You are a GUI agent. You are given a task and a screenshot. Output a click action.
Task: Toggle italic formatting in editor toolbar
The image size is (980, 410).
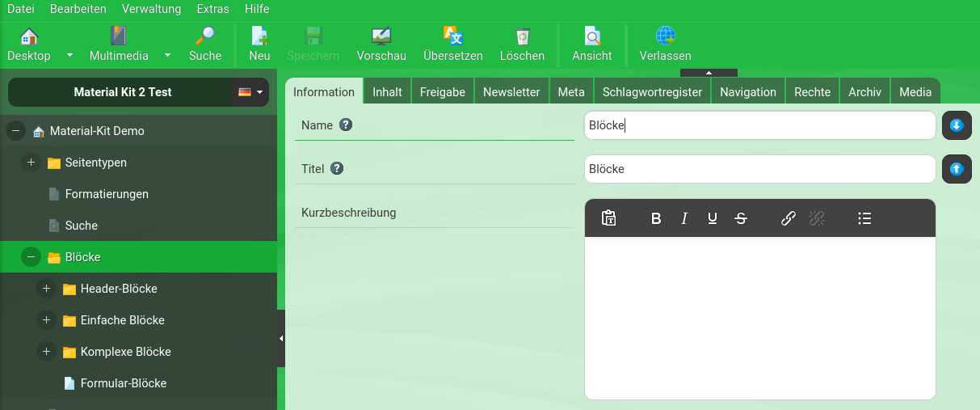(684, 218)
